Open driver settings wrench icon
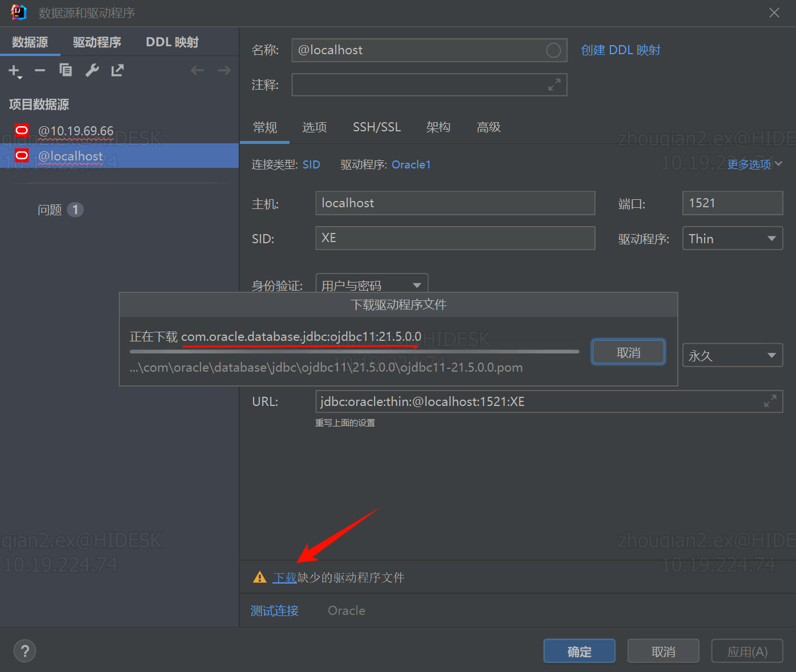Image resolution: width=796 pixels, height=672 pixels. [x=92, y=70]
